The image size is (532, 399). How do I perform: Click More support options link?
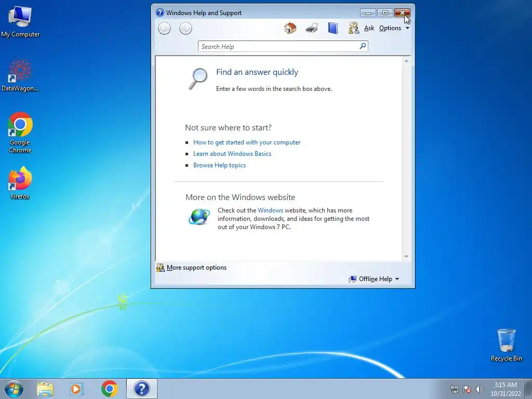coord(196,268)
